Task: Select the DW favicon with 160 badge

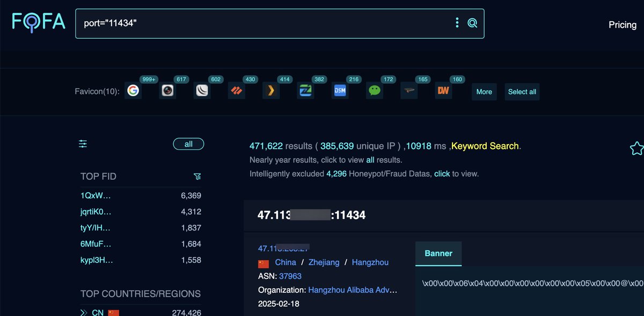Action: [x=443, y=91]
